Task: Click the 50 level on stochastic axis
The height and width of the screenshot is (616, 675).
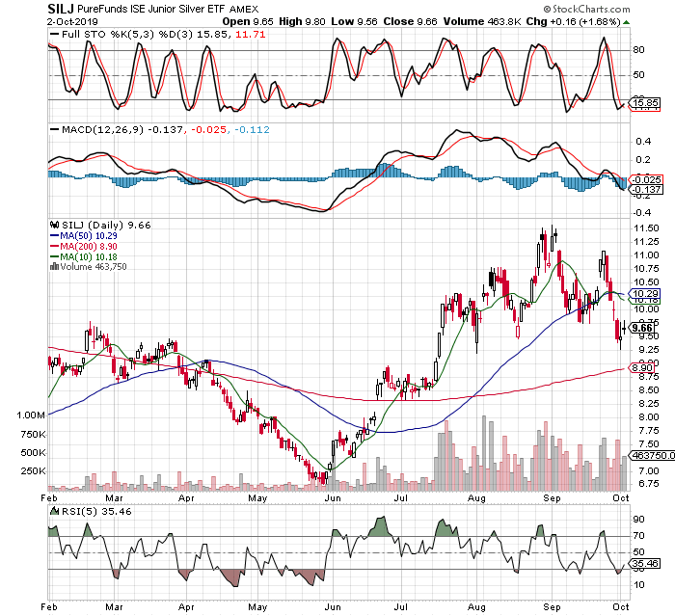Action: [x=638, y=75]
